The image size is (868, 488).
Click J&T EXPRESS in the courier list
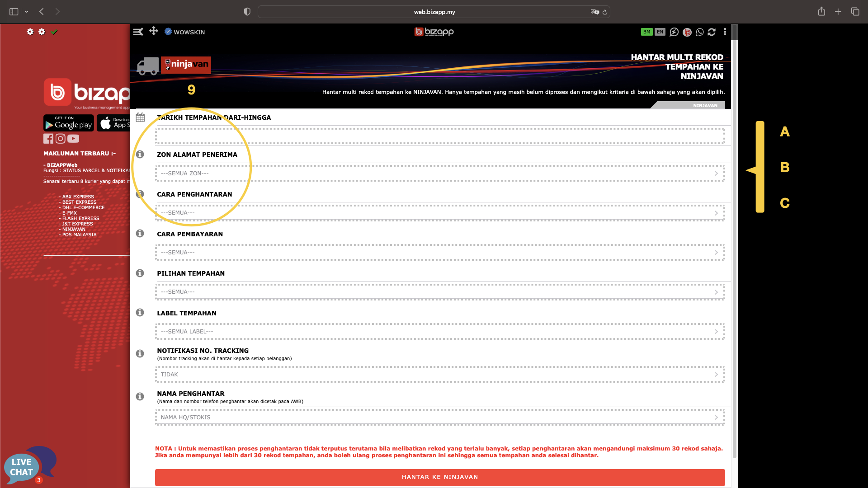click(x=77, y=224)
